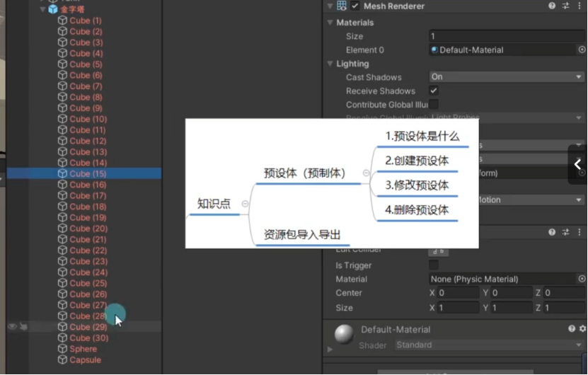The width and height of the screenshot is (588, 375).
Task: Click the Capsule object icon
Action: [x=62, y=359]
